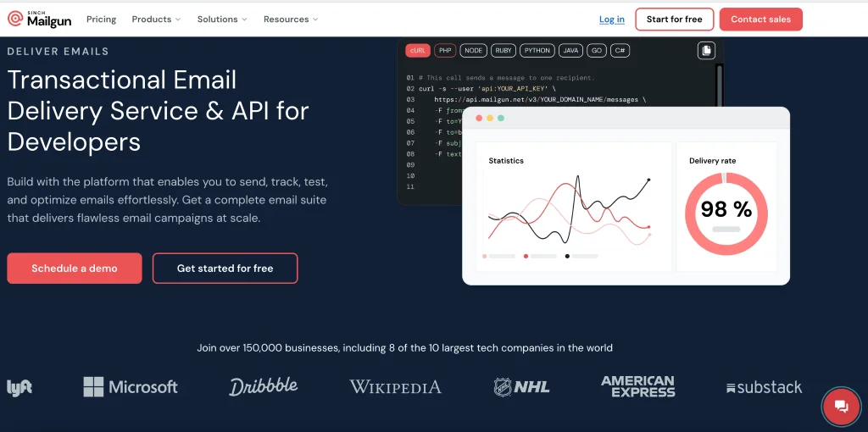Select the cURL code tab

[x=418, y=50]
